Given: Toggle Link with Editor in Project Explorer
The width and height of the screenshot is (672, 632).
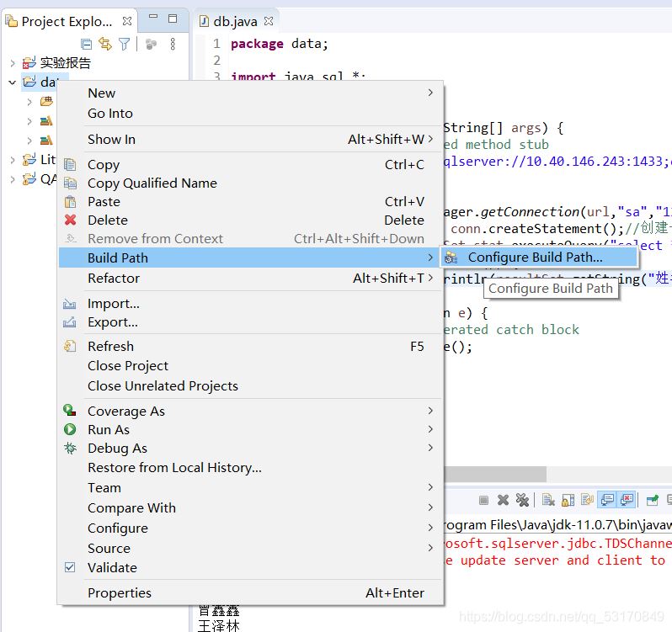Looking at the screenshot, I should (105, 44).
